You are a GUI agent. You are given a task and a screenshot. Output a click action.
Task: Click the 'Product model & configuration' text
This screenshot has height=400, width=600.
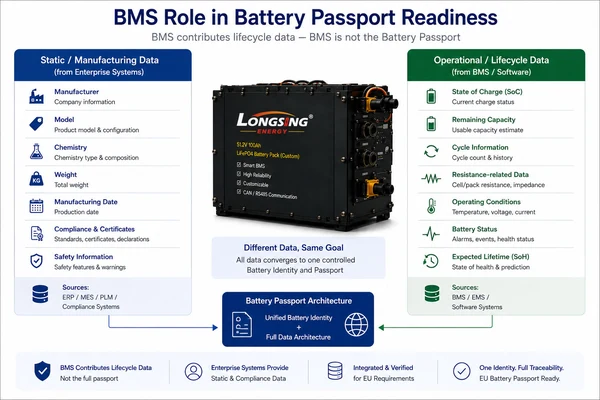pyautogui.click(x=97, y=130)
